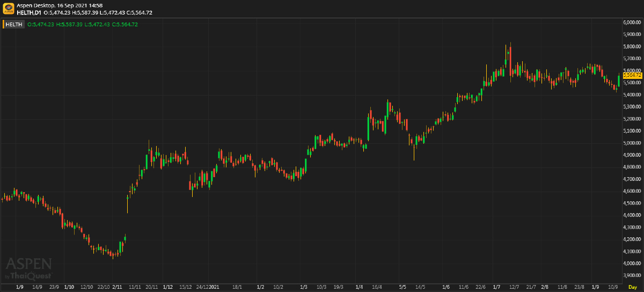Screen dimensions: 644x292
Task: Click the 4,900.00 price axis label
Action: (633, 155)
